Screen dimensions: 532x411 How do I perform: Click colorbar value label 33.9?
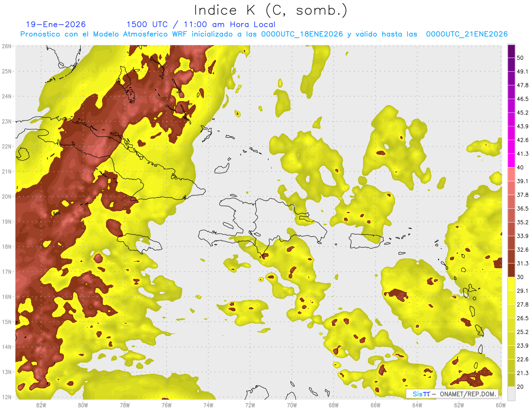point(522,236)
